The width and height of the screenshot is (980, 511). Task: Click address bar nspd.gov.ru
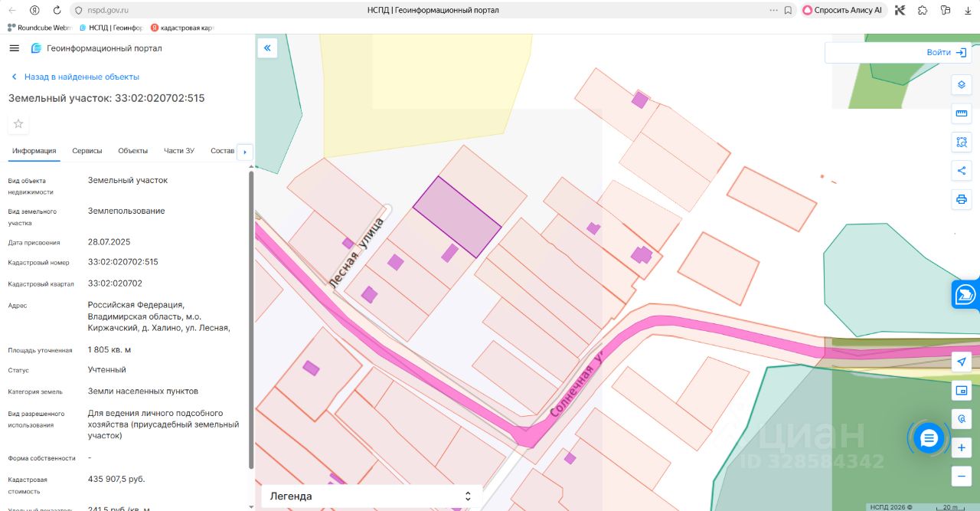(x=108, y=11)
